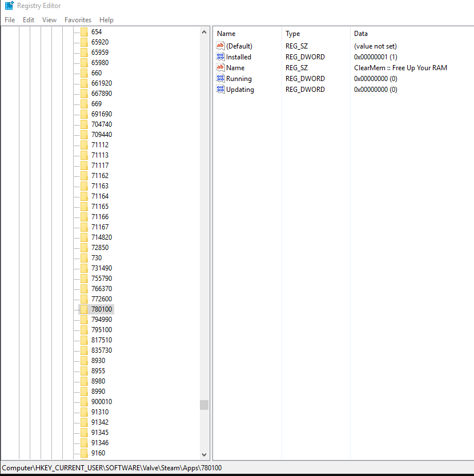The height and width of the screenshot is (476, 474).
Task: Click the REG_DWORD icon beside Installed
Action: coord(220,57)
